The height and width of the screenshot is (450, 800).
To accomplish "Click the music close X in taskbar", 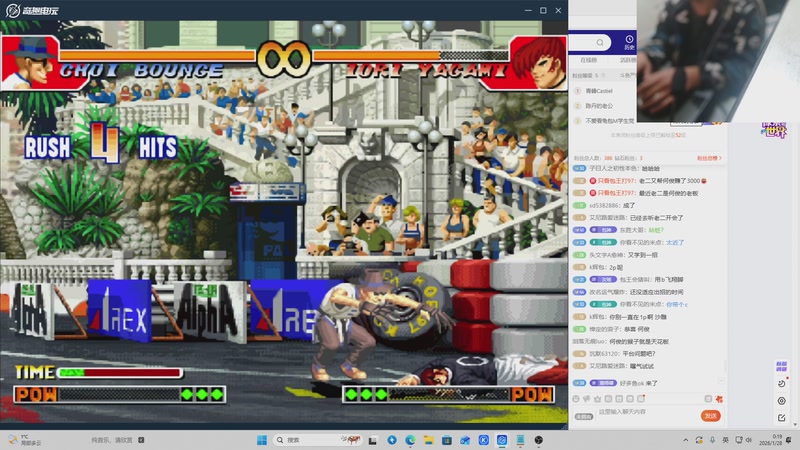I will click(x=141, y=440).
